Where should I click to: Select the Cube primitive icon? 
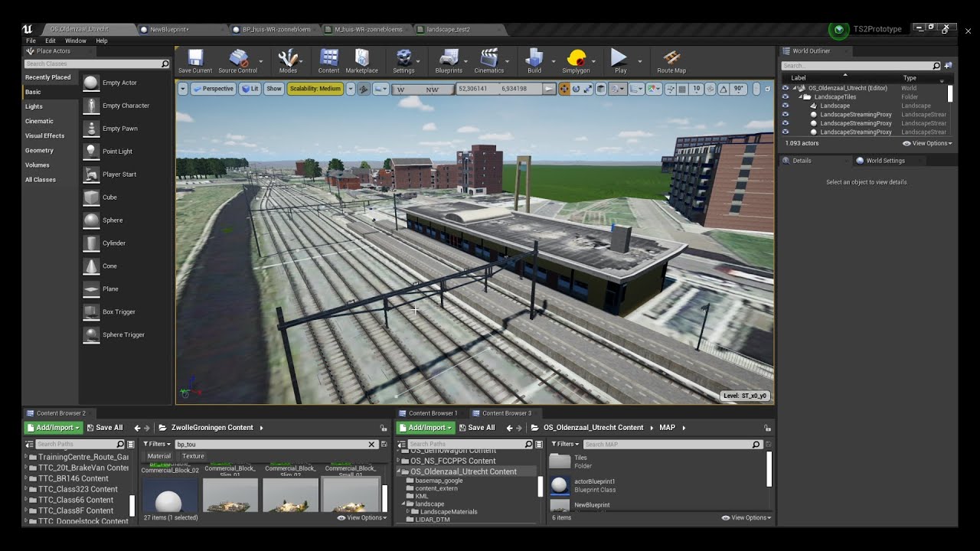pyautogui.click(x=91, y=197)
